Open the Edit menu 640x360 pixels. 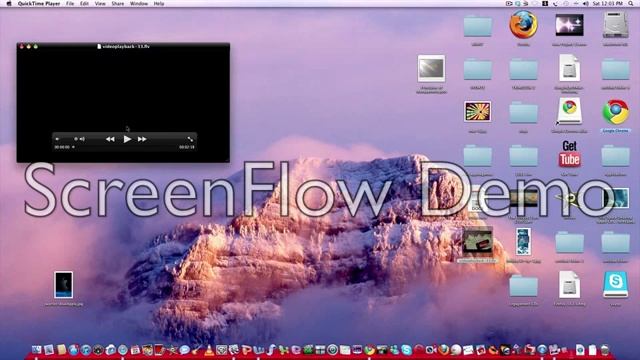[84, 4]
